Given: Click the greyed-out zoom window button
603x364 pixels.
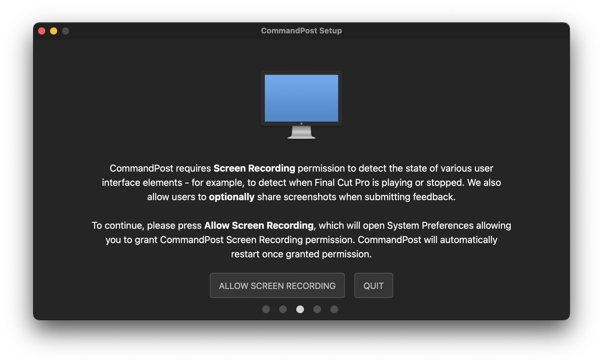Looking at the screenshot, I should coord(66,31).
